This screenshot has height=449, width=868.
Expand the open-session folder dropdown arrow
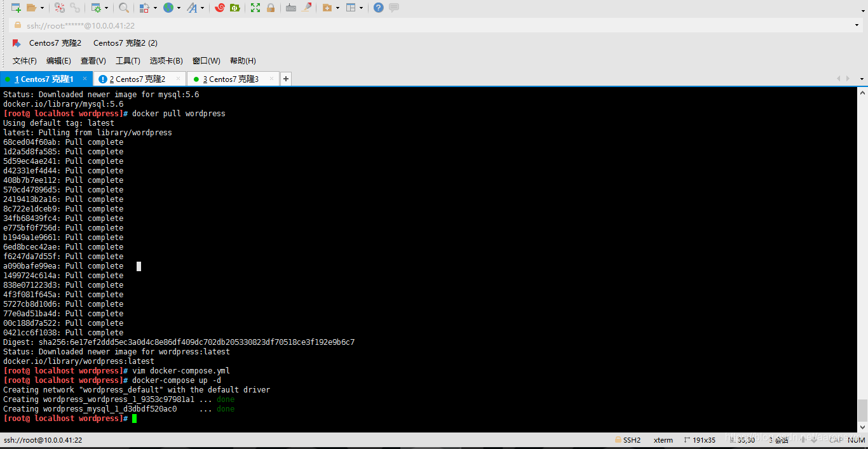[x=42, y=8]
